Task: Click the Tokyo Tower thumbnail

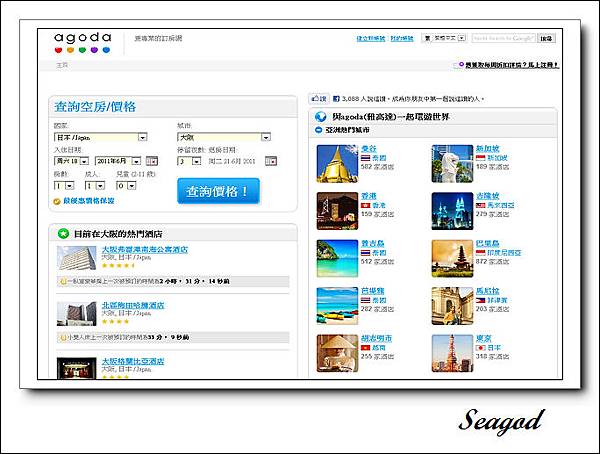Action: tap(452, 353)
